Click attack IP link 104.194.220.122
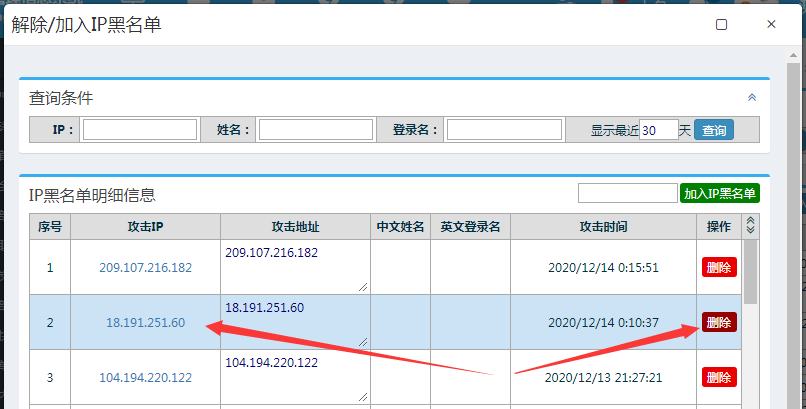Viewport: 806px width, 409px height. (x=146, y=378)
